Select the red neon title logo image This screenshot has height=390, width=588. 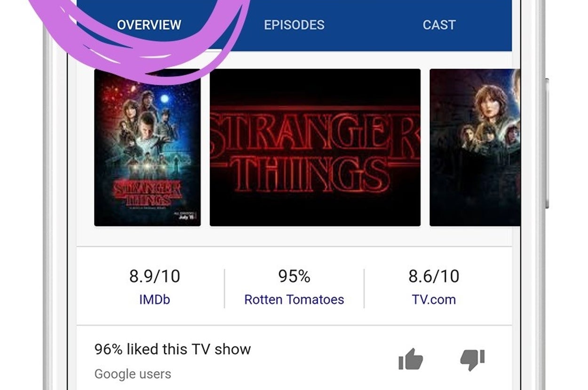(x=315, y=148)
